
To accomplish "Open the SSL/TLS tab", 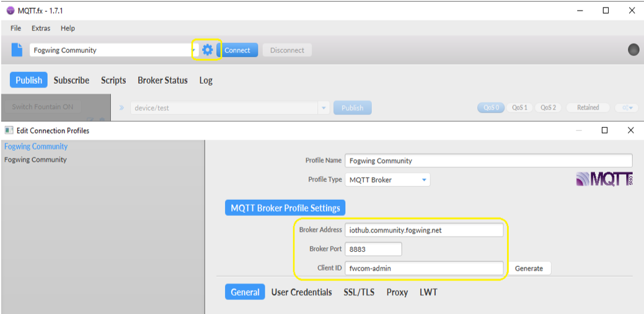I will pyautogui.click(x=359, y=292).
